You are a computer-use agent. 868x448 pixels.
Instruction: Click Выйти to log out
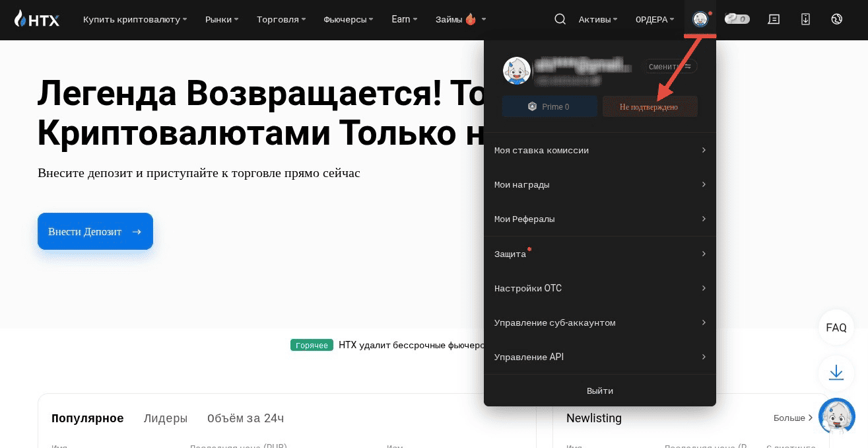tap(600, 391)
